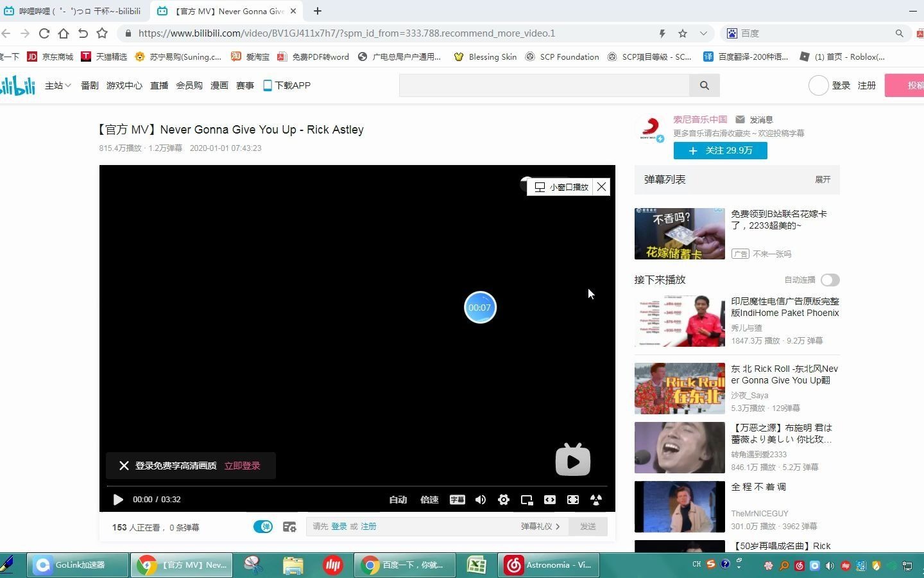Toggle the 字幕 subtitle button
Screen dimensions: 924x578
458,500
